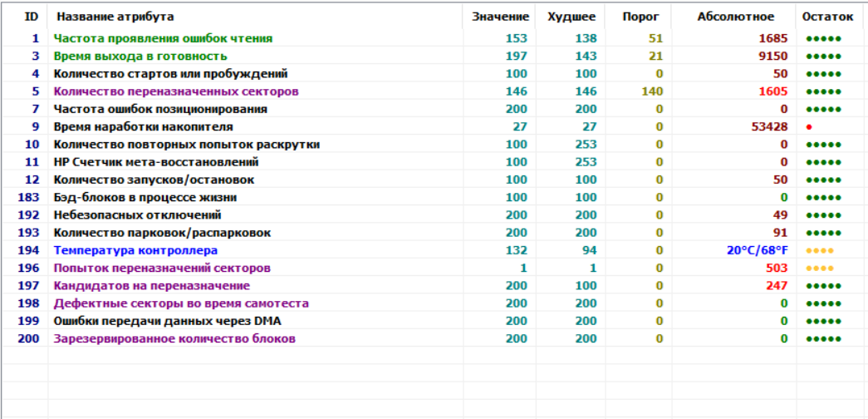Click green dots for Частота проявления ошибок чтения
Image resolution: width=868 pixels, height=419 pixels.
coord(823,39)
